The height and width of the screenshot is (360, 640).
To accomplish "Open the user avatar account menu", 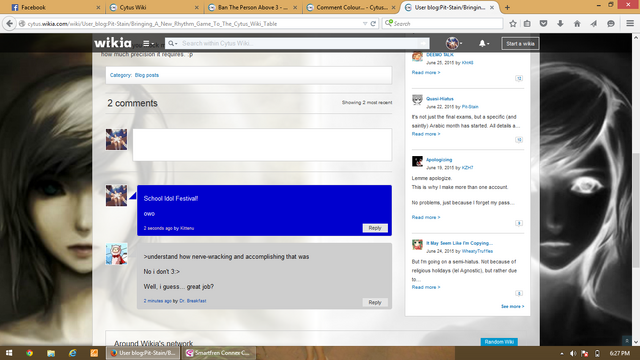I will tap(453, 43).
